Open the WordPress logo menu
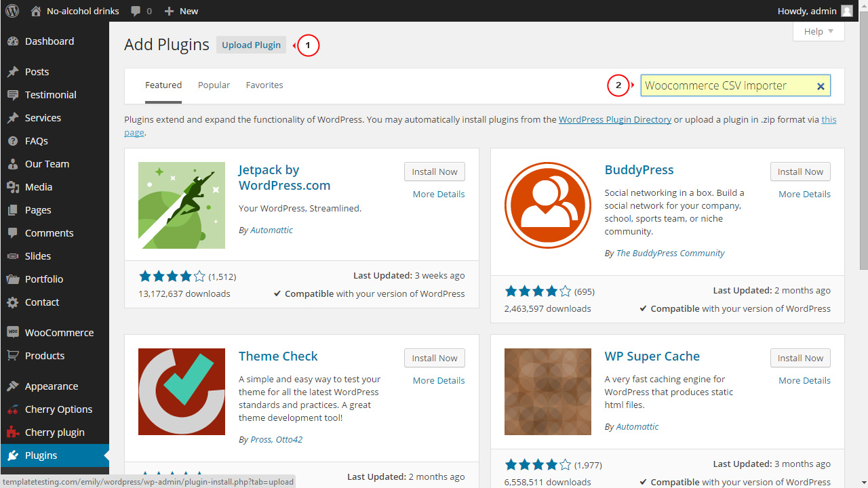Screen dimensions: 868x488 [x=12, y=11]
